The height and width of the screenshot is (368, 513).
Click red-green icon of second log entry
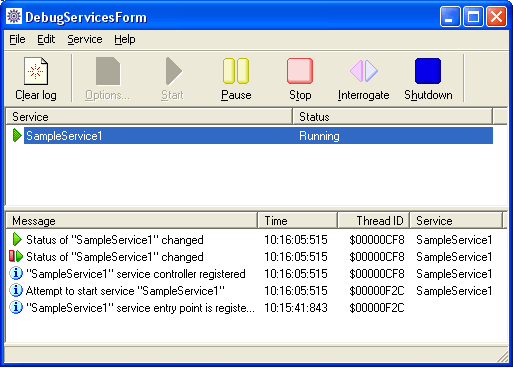click(x=16, y=256)
